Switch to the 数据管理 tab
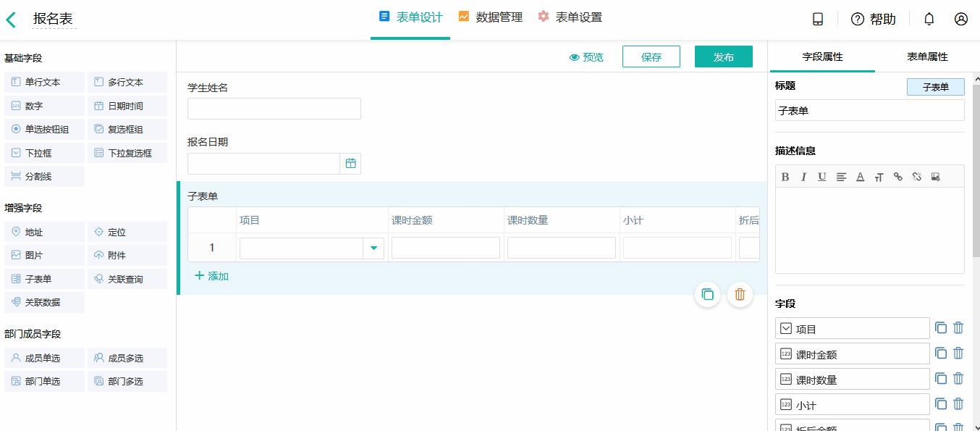980x431 pixels. click(498, 17)
